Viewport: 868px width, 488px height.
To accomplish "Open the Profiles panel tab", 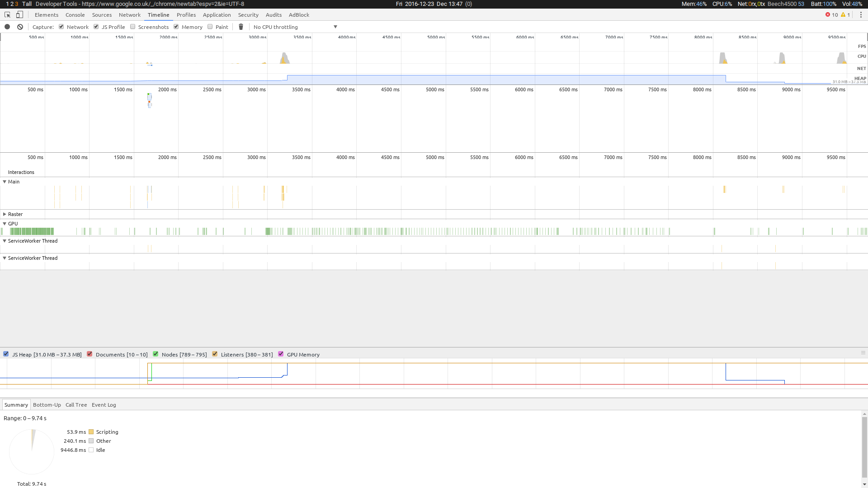I will 186,15.
